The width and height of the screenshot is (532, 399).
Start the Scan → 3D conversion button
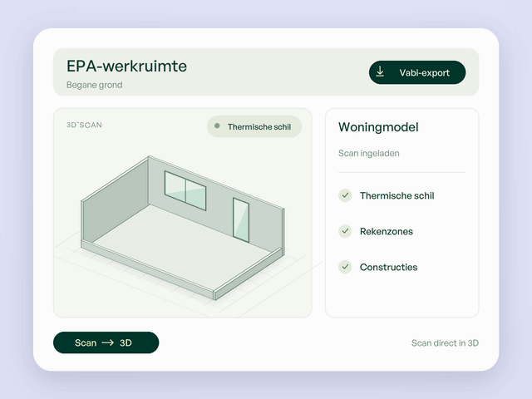point(106,342)
